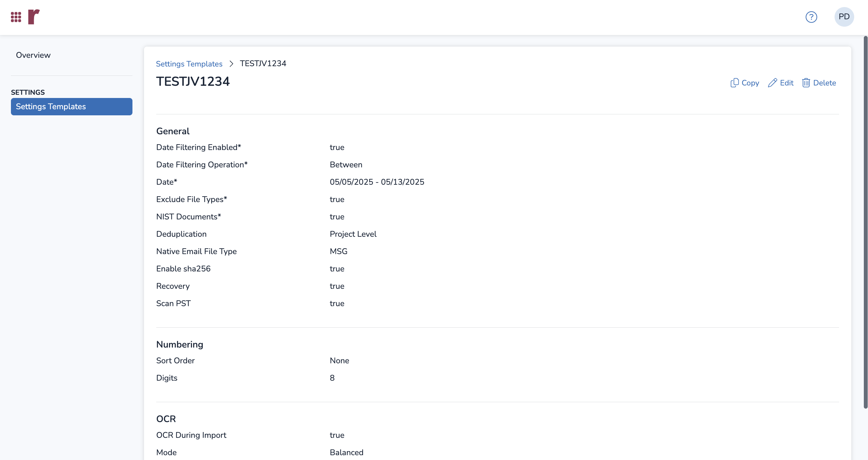Click the Native Email File Type label
868x460 pixels.
pyautogui.click(x=196, y=252)
